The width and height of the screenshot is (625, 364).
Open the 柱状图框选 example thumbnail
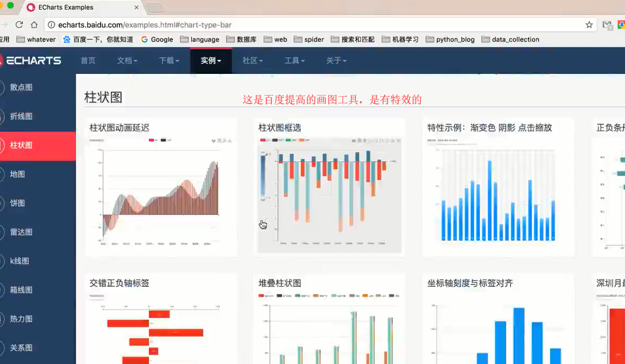pos(329,195)
